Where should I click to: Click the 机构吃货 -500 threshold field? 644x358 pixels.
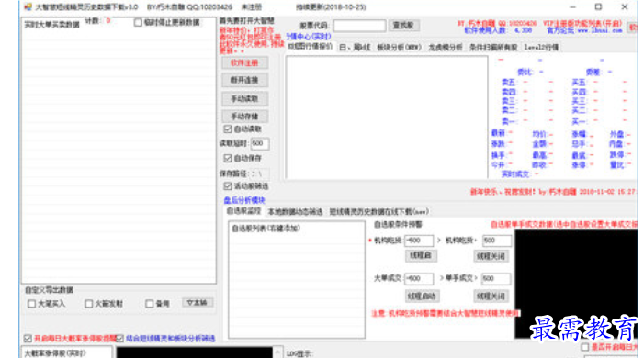[x=419, y=241]
